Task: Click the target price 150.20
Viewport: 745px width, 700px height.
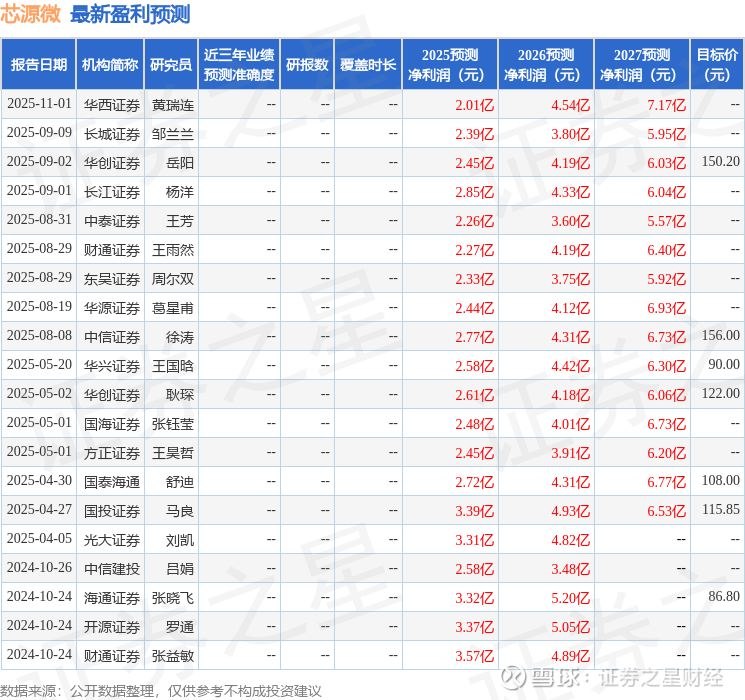Action: 720,162
